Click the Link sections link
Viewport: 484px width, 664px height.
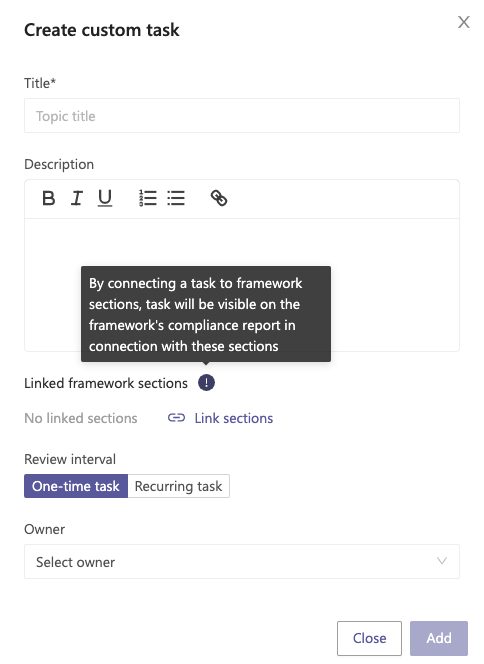(234, 418)
